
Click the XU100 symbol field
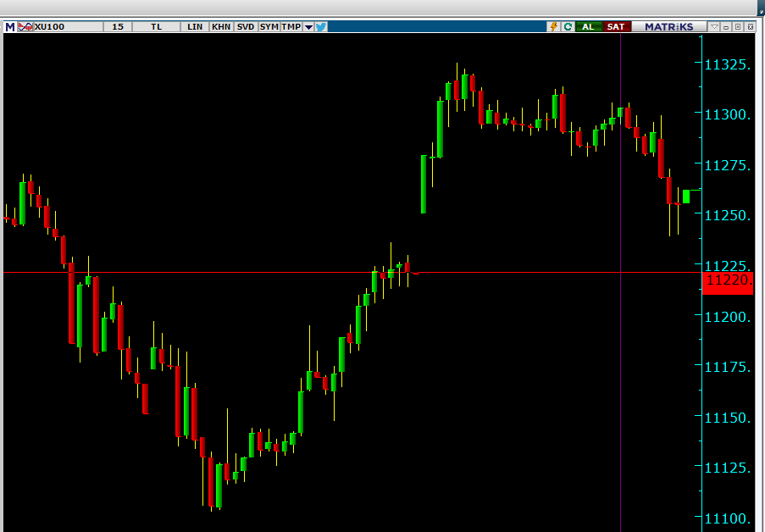tap(68, 27)
